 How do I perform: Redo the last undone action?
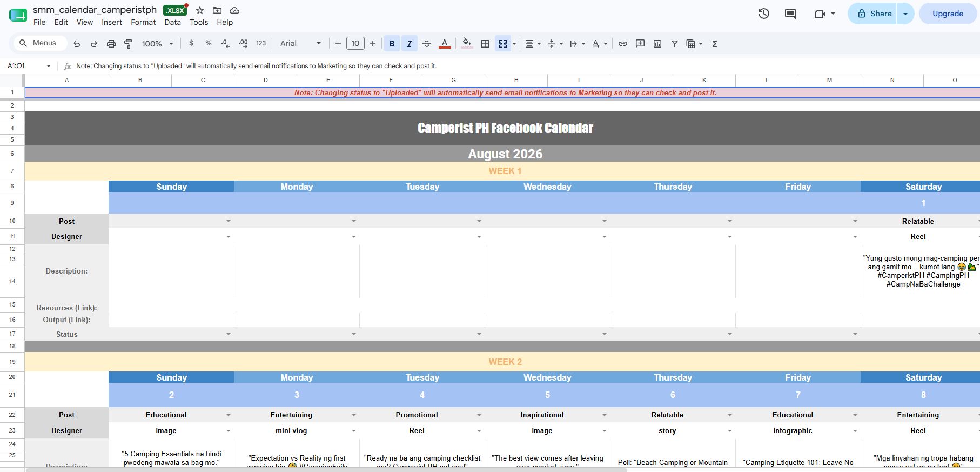point(93,44)
